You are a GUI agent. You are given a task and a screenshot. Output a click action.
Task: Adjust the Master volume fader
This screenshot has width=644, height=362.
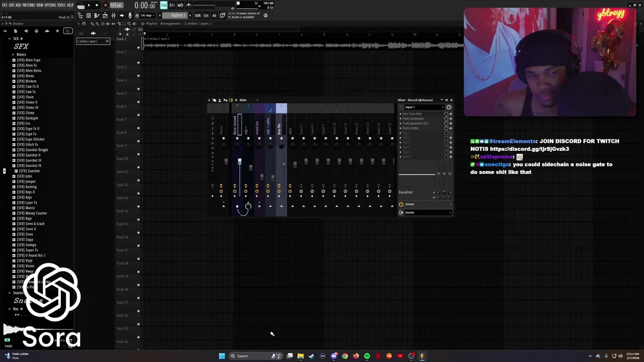click(226, 161)
